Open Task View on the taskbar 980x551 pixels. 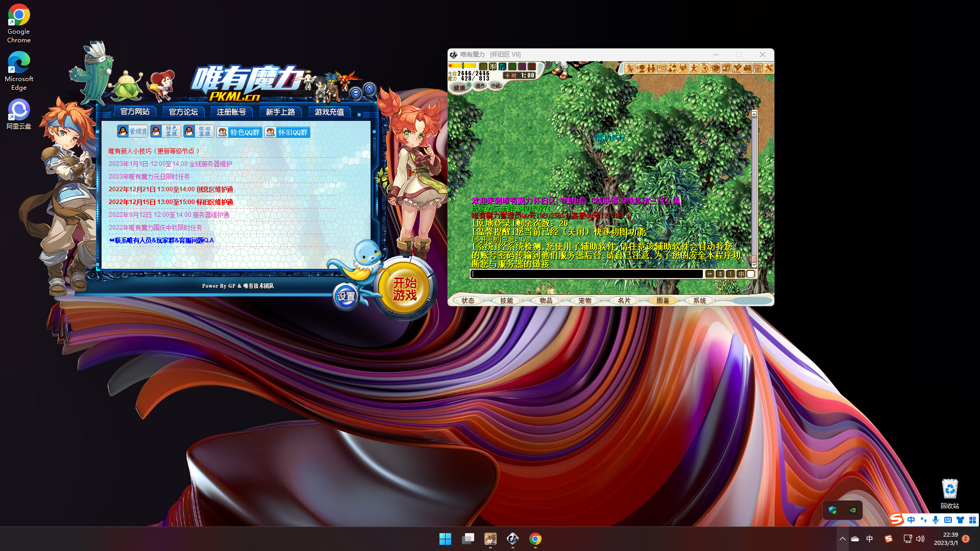click(x=468, y=539)
